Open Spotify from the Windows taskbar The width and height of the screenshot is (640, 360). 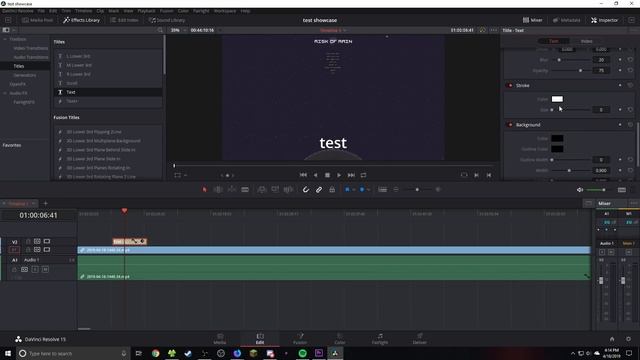point(302,353)
